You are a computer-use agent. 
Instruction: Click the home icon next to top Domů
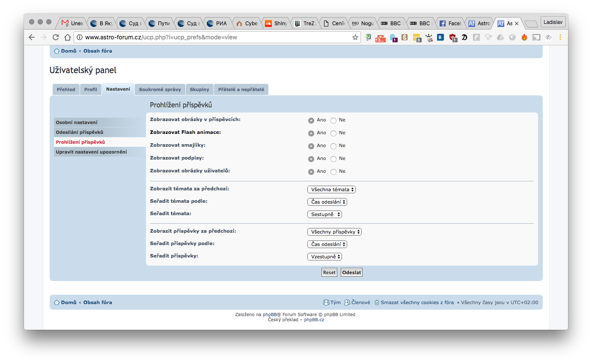(57, 51)
